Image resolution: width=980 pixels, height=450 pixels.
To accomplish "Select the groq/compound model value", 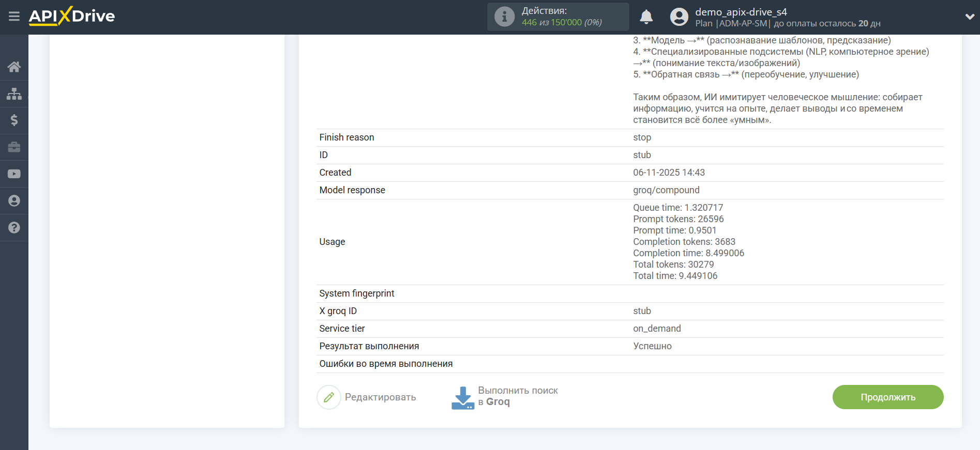I will click(x=666, y=190).
